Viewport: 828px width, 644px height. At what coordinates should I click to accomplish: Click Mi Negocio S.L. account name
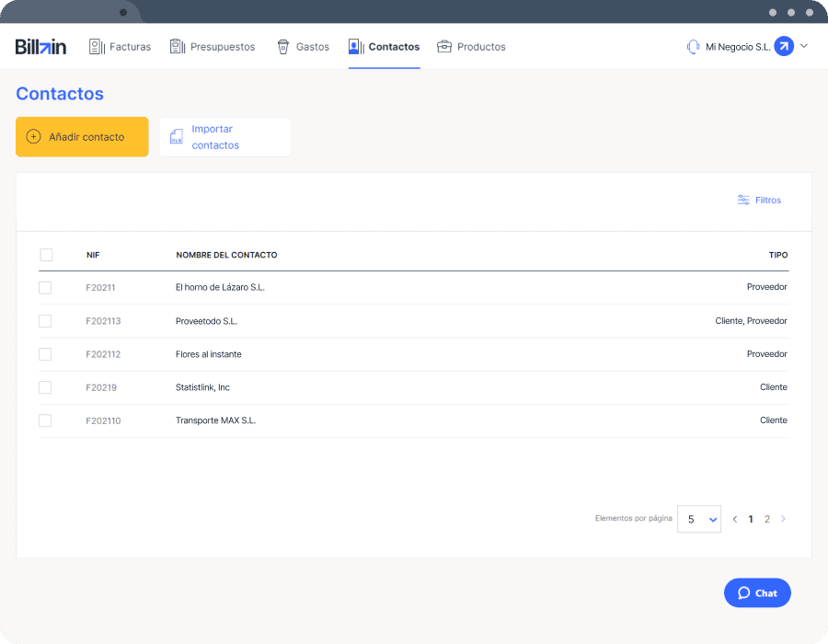738,47
